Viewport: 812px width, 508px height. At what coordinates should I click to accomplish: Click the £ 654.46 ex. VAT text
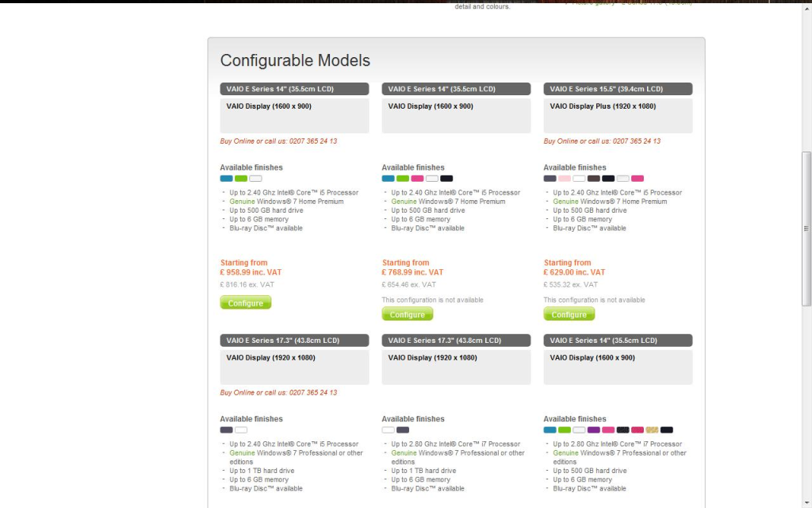[x=408, y=285]
